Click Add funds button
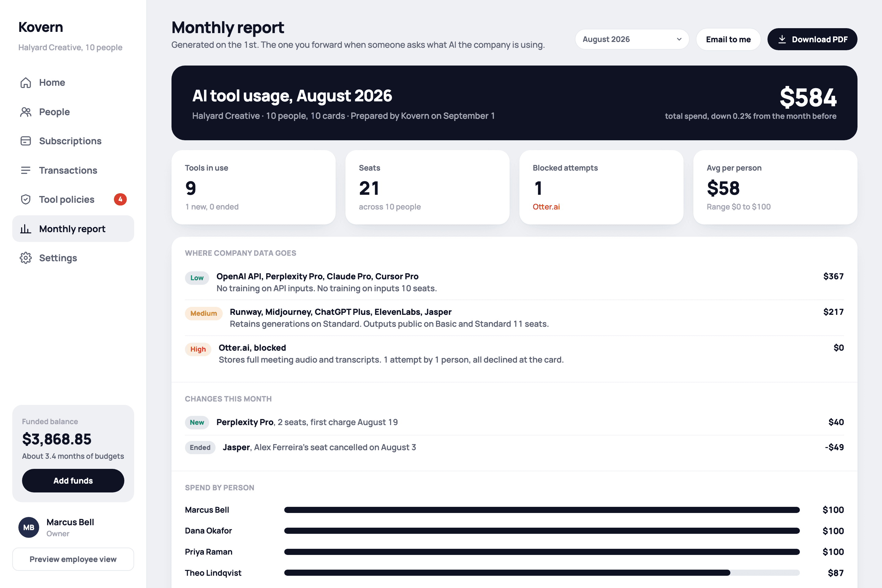This screenshot has width=882, height=588. click(x=73, y=481)
